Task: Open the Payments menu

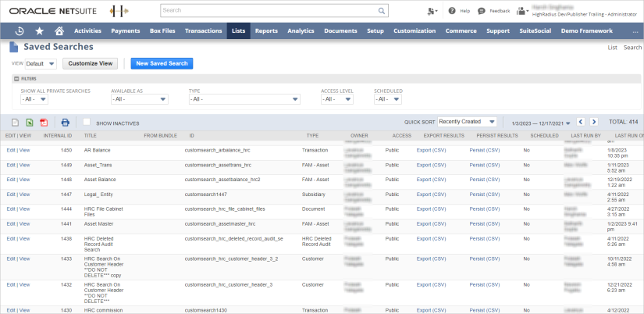Action: pyautogui.click(x=125, y=30)
